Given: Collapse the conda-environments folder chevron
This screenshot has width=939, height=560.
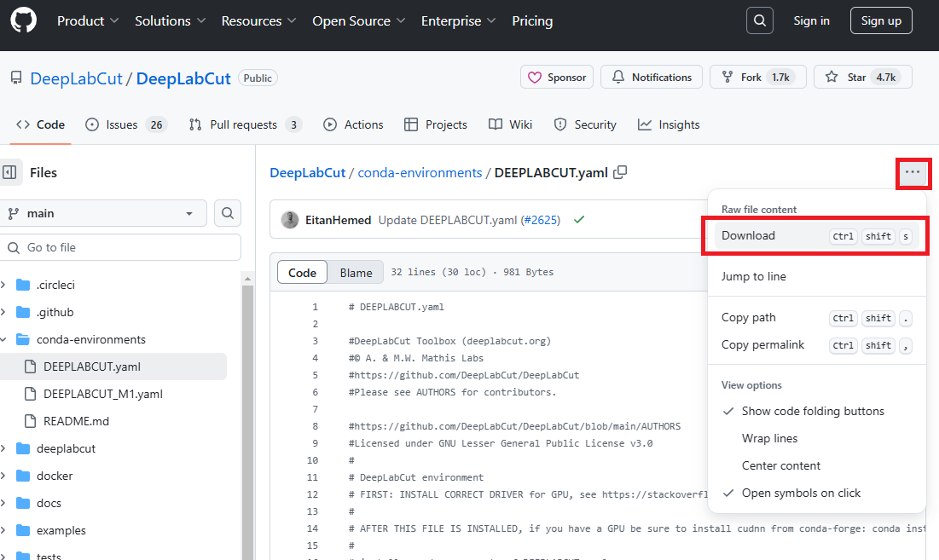Looking at the screenshot, I should coord(3,340).
